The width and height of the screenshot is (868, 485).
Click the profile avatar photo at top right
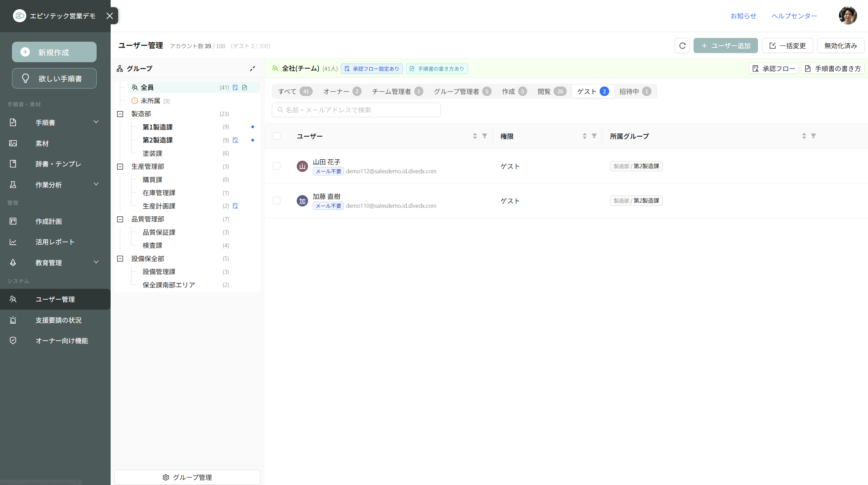(x=848, y=16)
